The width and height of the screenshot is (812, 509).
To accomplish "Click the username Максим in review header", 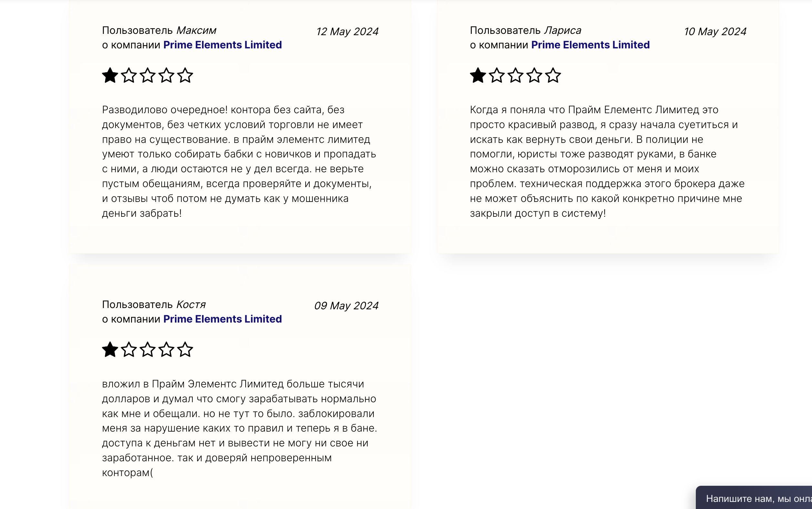I will [196, 30].
